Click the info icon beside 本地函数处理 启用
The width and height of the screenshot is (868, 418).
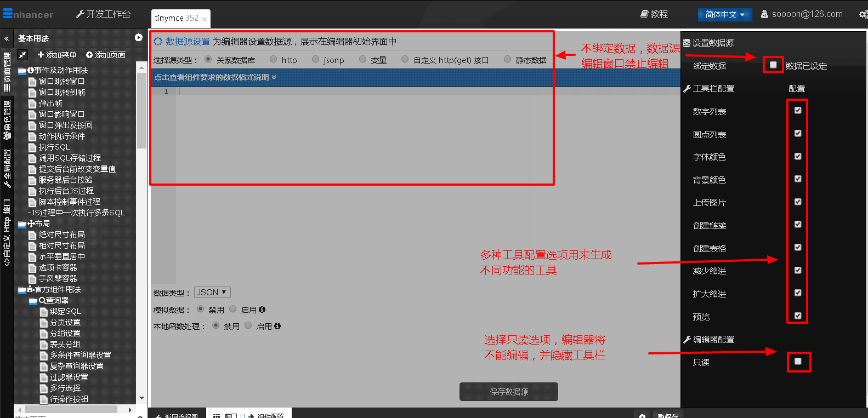(277, 326)
